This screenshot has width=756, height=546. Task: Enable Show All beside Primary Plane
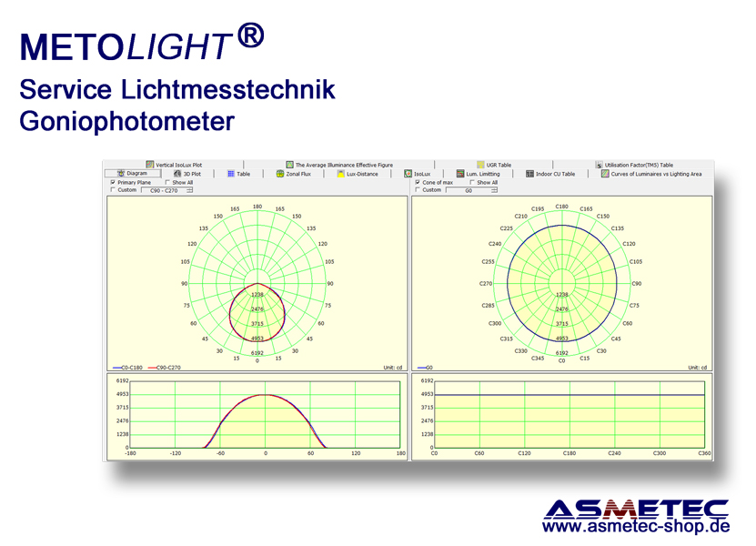167,182
